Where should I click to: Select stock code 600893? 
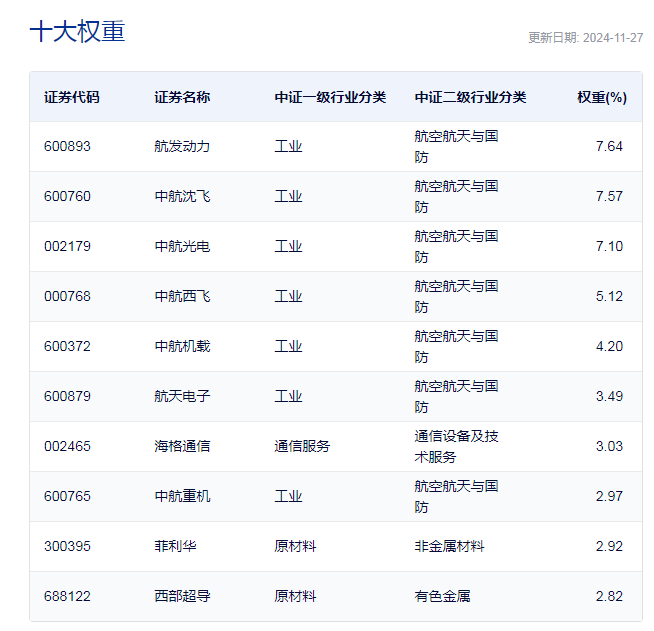pyautogui.click(x=67, y=146)
